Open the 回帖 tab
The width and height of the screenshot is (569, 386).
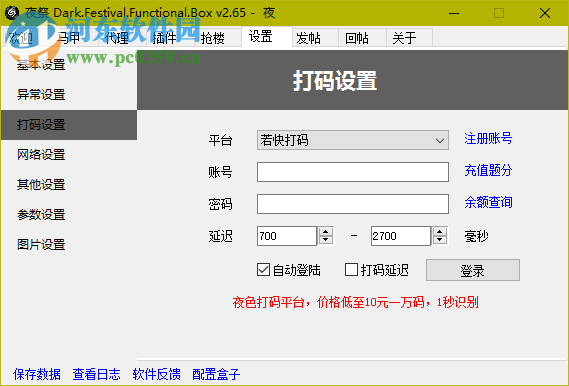pyautogui.click(x=362, y=38)
